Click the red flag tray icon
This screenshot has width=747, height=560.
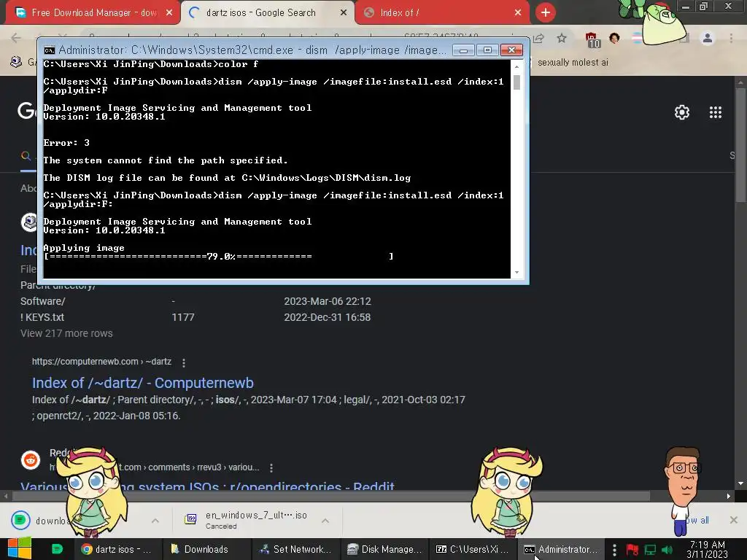[632, 550]
